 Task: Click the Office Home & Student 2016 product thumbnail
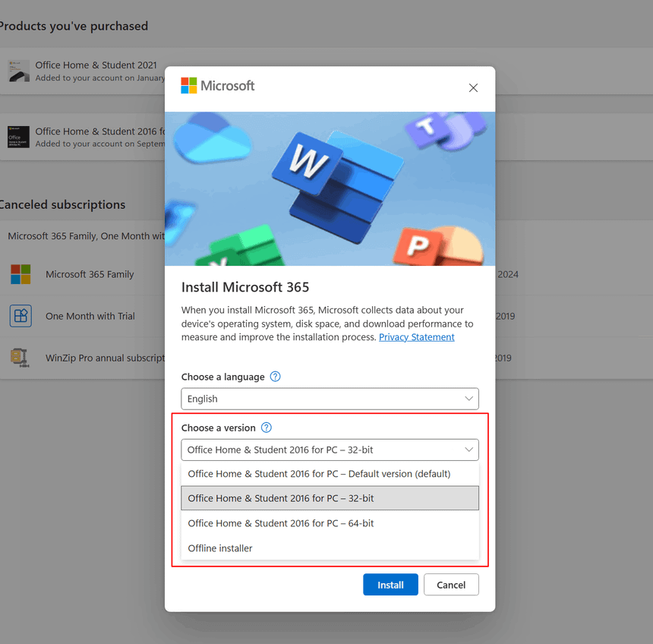click(18, 137)
